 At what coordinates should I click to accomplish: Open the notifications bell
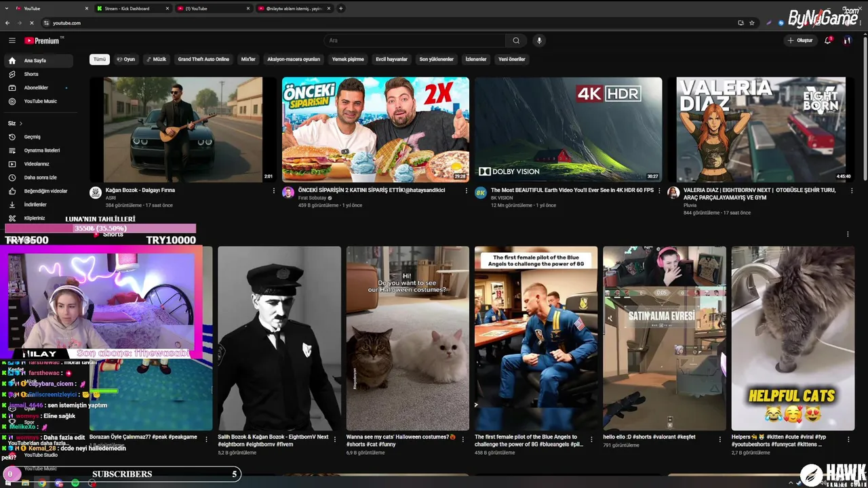[827, 41]
